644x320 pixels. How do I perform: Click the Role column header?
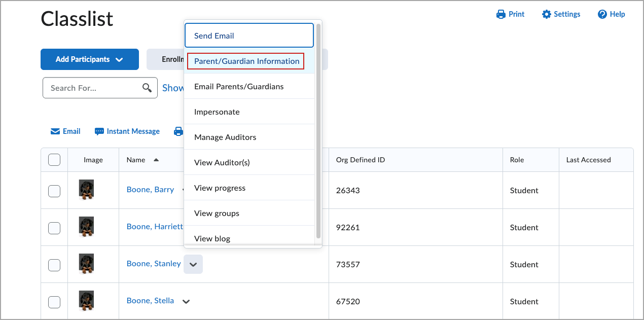coord(517,160)
